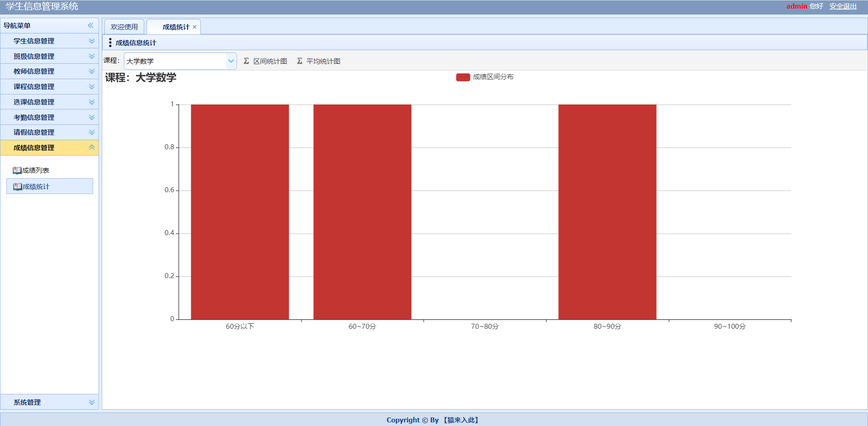Click the three-dot icon beside 成绩信息统计
The width and height of the screenshot is (868, 426).
110,43
